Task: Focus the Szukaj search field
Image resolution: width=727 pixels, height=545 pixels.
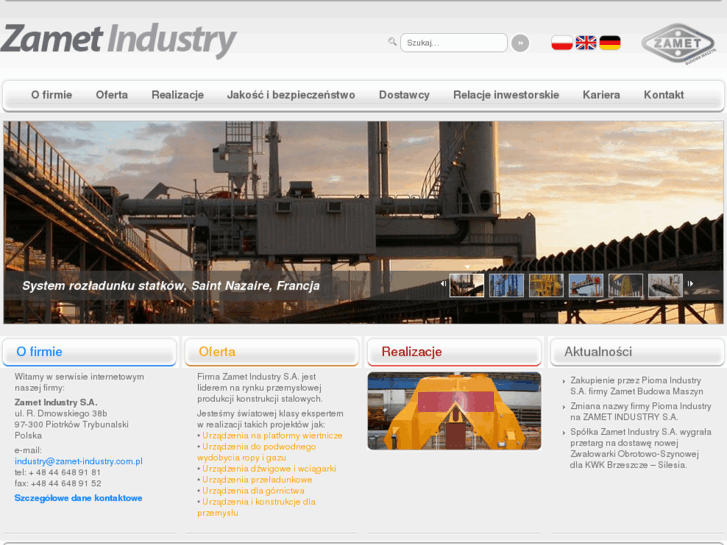Action: [x=453, y=43]
